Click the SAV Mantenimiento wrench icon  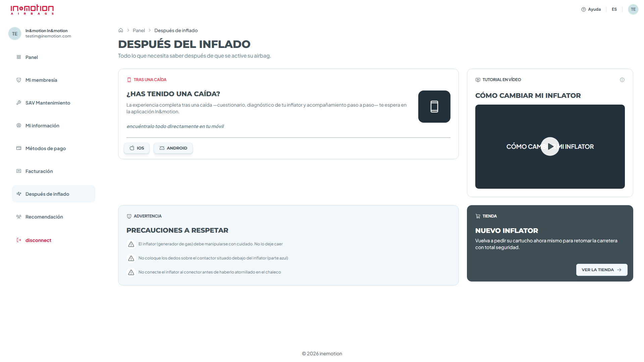19,103
